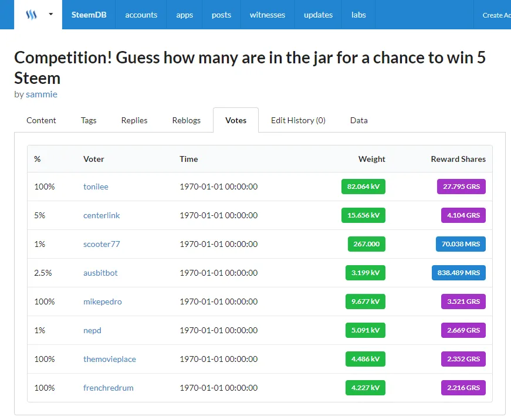
Task: Switch to the Data tab
Action: (359, 120)
